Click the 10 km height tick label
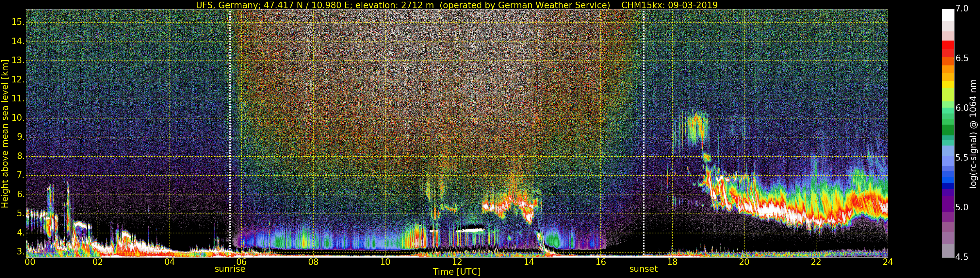Screen dimensions: 980x278 (x=18, y=118)
